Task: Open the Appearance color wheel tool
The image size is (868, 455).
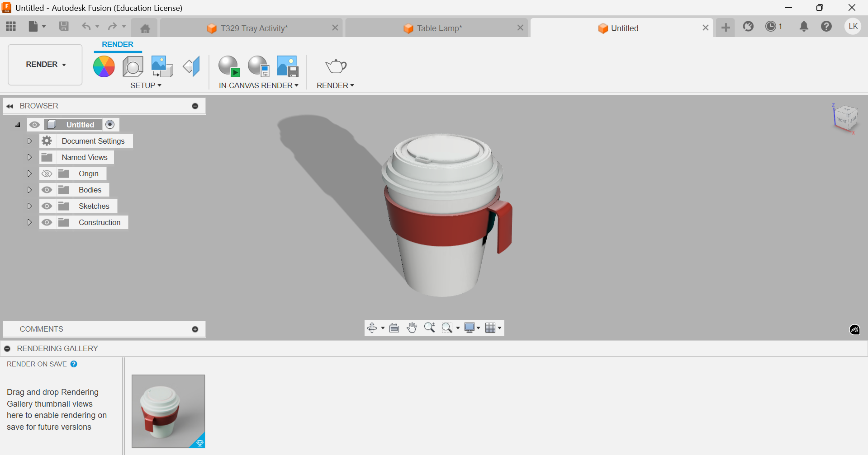Action: 104,67
